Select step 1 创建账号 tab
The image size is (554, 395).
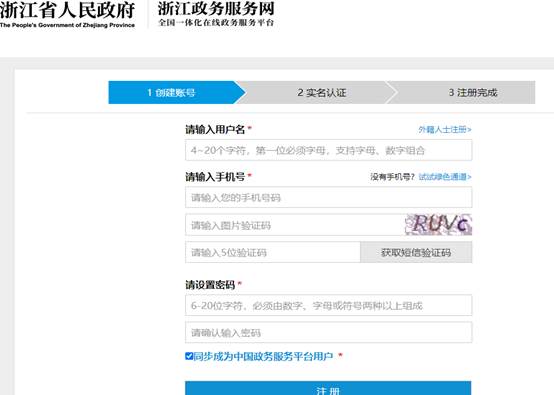177,93
